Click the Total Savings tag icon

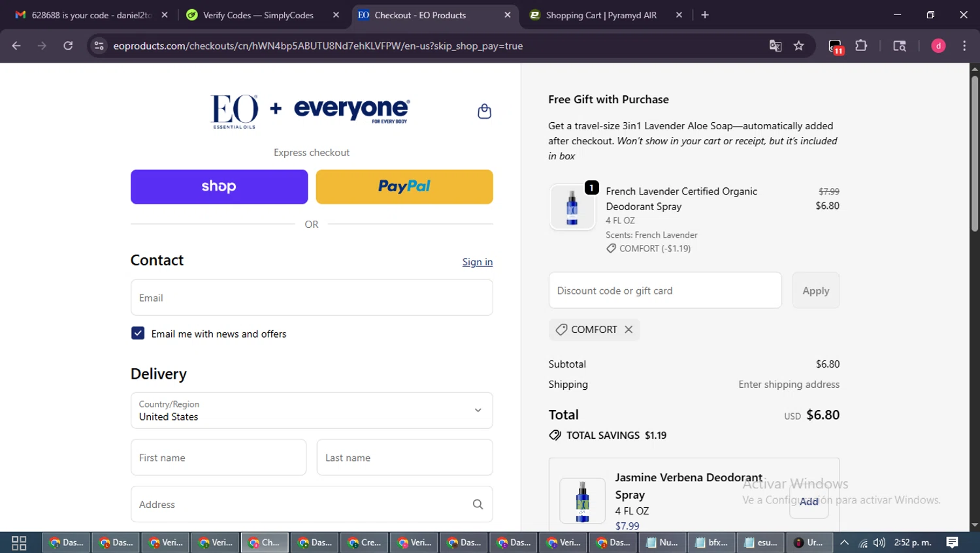coord(555,435)
